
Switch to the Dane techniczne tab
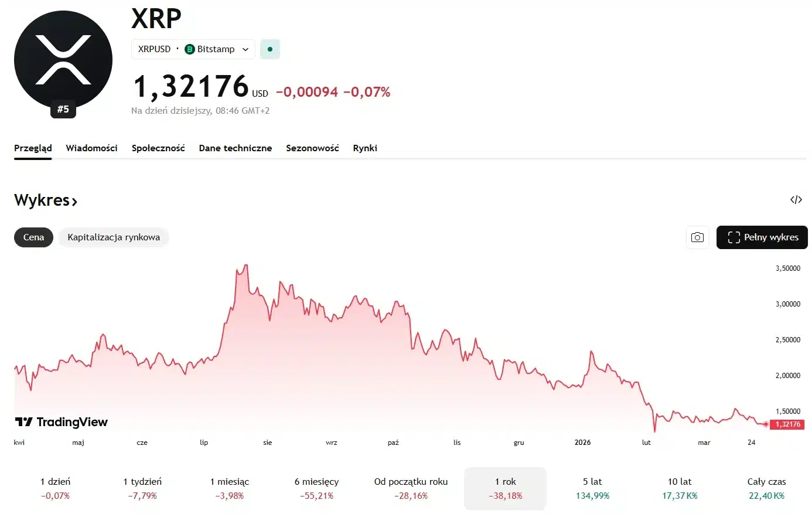click(x=235, y=148)
